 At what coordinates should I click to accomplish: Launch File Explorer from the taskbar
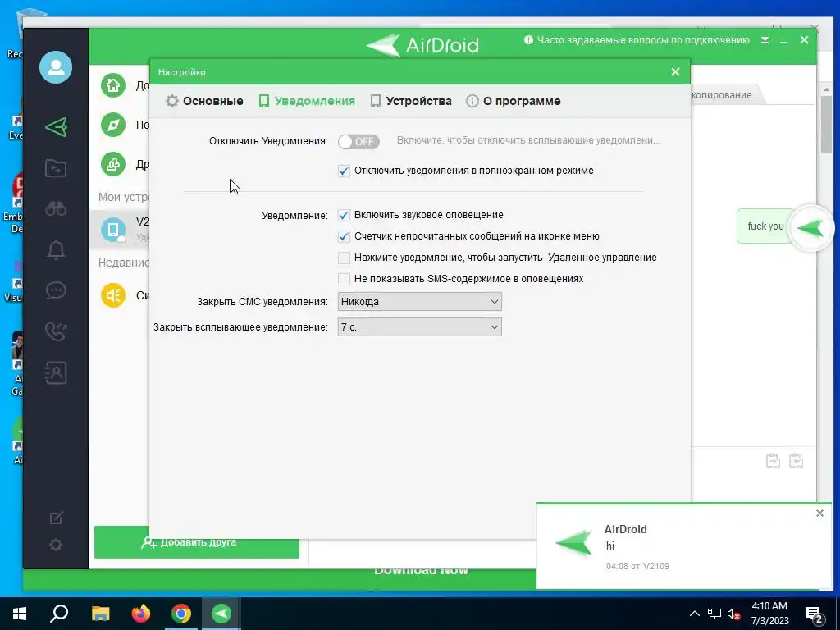tap(100, 614)
